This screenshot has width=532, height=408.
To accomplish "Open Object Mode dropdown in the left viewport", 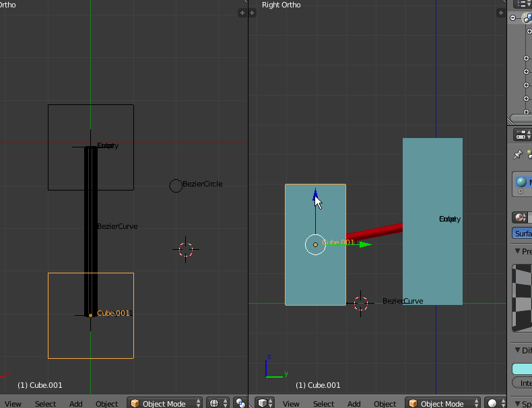I will pyautogui.click(x=164, y=403).
